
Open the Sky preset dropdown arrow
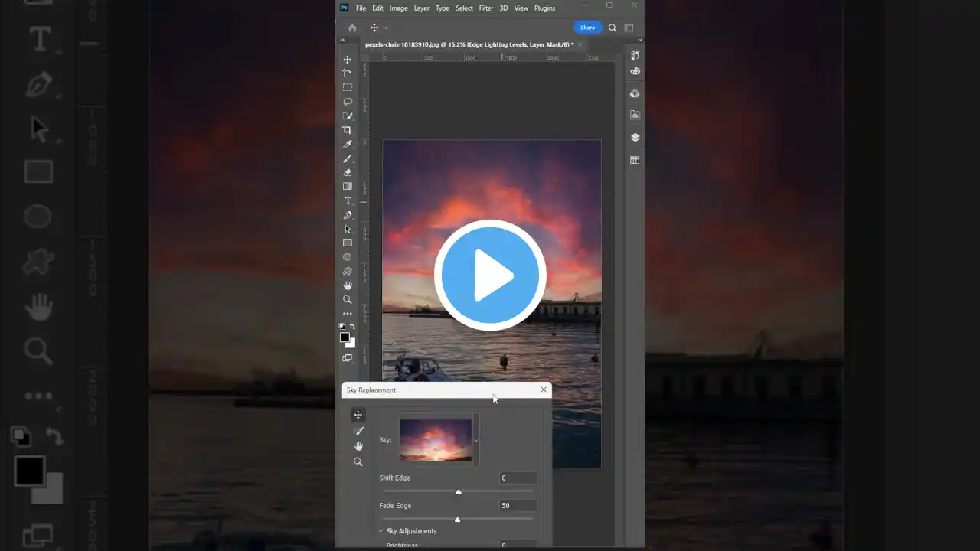coord(476,440)
